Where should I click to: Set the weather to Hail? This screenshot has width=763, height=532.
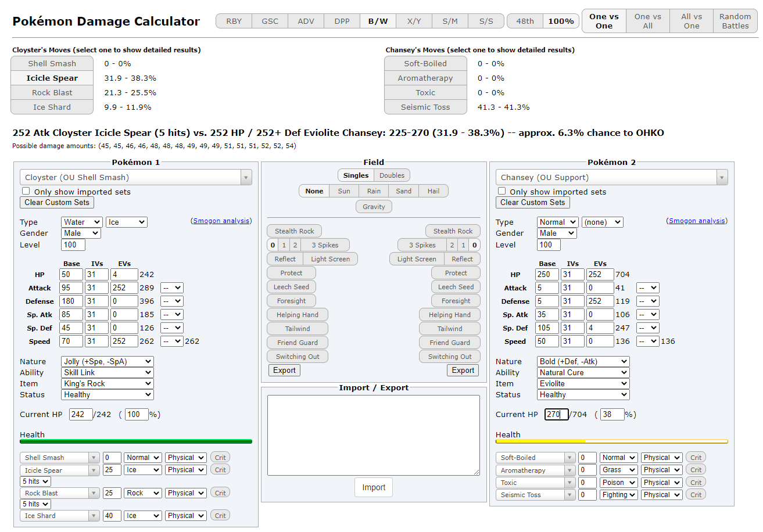[x=433, y=191]
